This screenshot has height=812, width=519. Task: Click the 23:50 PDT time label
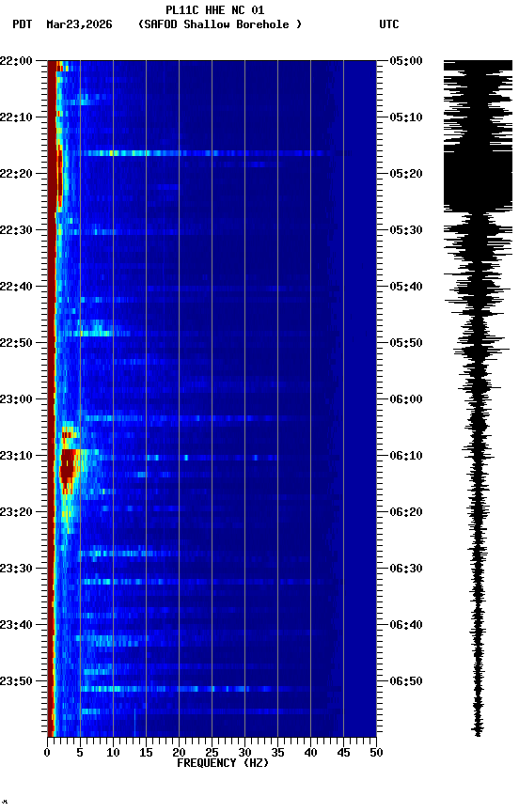coord(16,681)
